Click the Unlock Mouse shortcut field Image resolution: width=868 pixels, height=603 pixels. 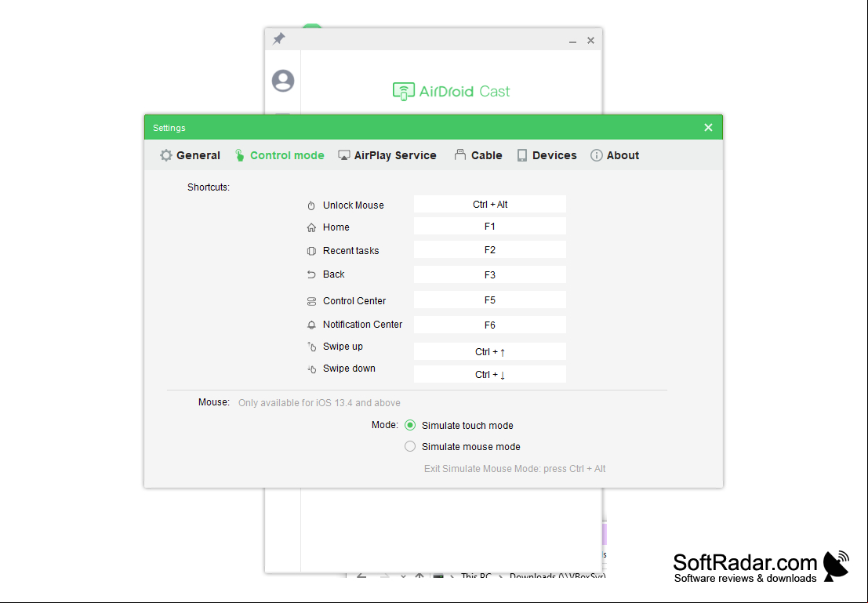pyautogui.click(x=490, y=205)
